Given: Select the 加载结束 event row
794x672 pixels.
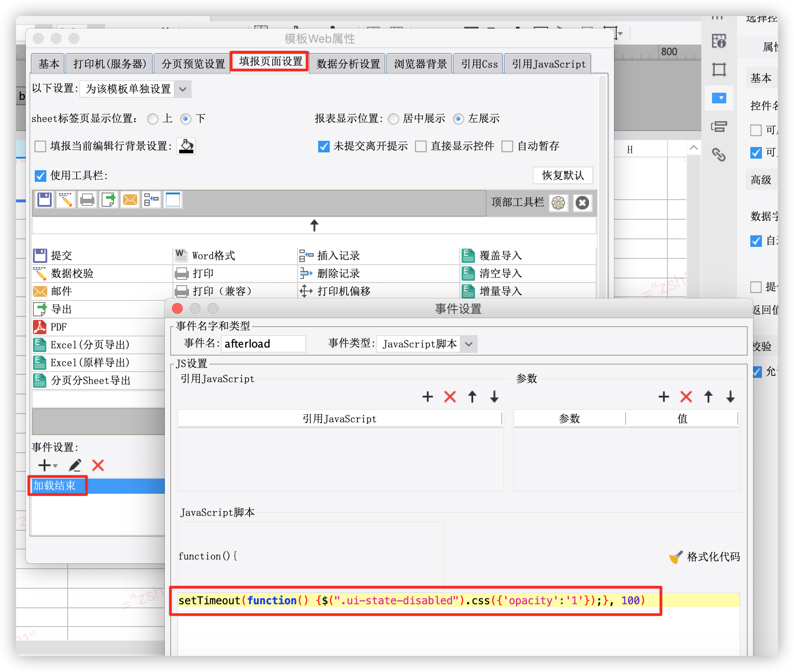Looking at the screenshot, I should click(x=97, y=486).
